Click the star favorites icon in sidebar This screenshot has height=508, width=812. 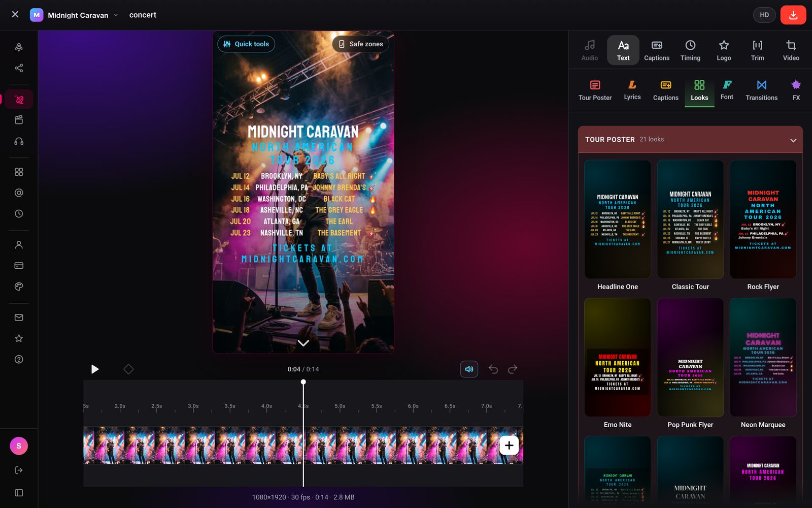tap(19, 338)
